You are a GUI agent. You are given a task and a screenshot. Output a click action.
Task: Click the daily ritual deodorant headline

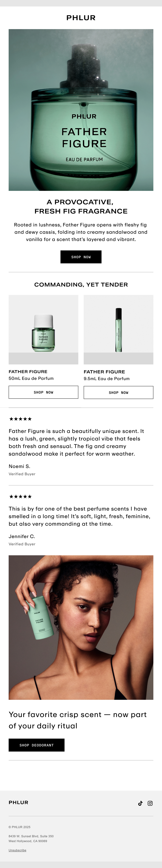click(78, 720)
